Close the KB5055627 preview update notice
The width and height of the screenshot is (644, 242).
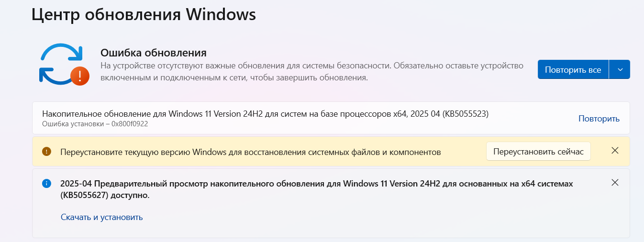615,182
